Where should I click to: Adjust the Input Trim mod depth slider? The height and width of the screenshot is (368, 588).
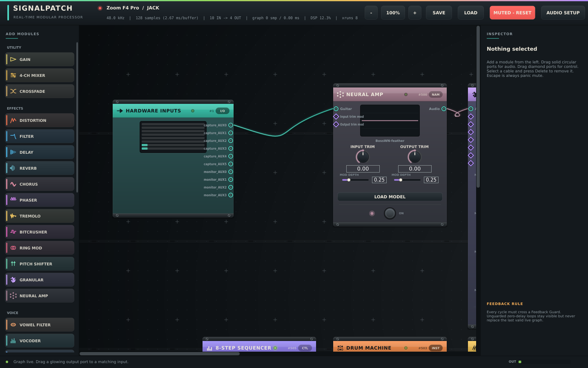coord(355,180)
